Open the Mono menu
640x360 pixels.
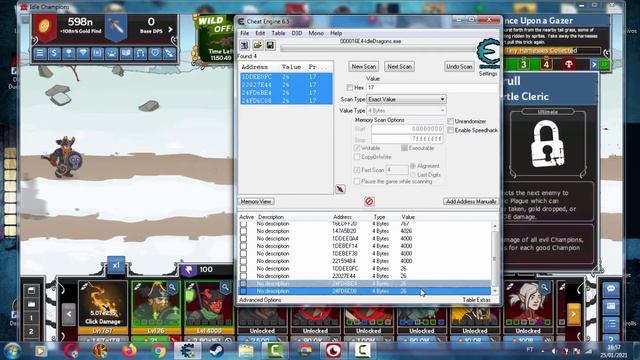[x=316, y=33]
